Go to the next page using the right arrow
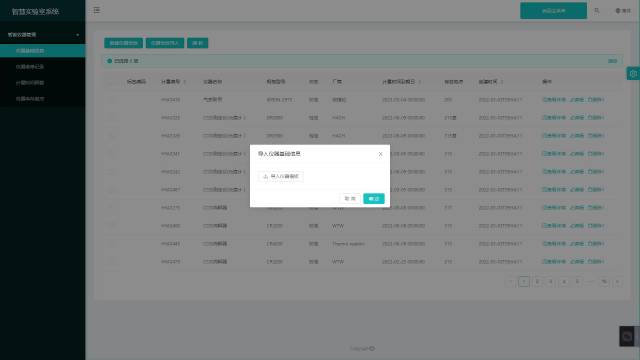Viewport: 640px width, 360px height. [617, 282]
